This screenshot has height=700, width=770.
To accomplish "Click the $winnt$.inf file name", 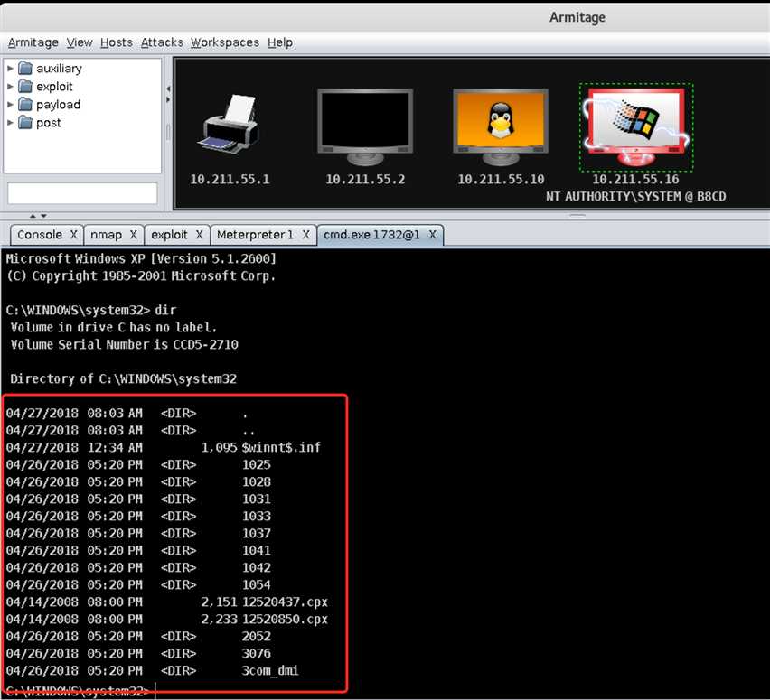I will (281, 447).
